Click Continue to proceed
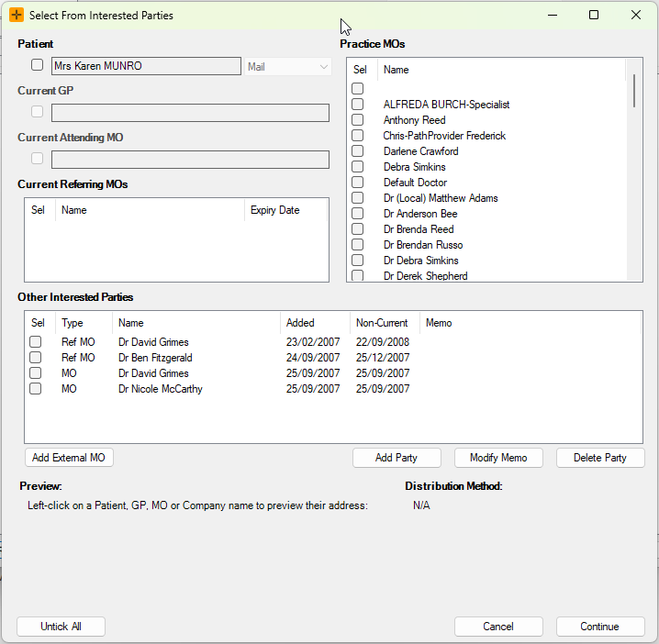The height and width of the screenshot is (644, 659). tap(599, 627)
